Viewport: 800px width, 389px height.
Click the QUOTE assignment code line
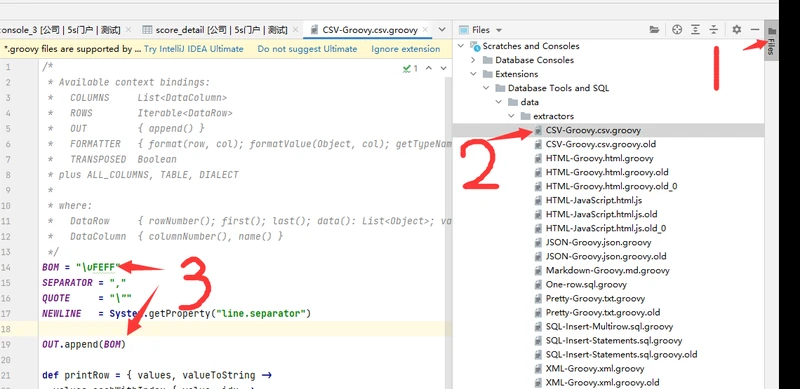(87, 298)
